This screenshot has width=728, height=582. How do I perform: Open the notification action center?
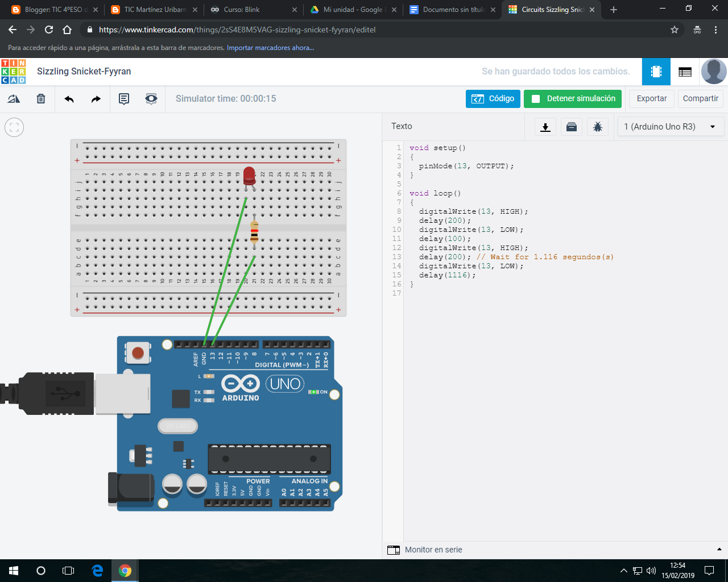click(709, 571)
